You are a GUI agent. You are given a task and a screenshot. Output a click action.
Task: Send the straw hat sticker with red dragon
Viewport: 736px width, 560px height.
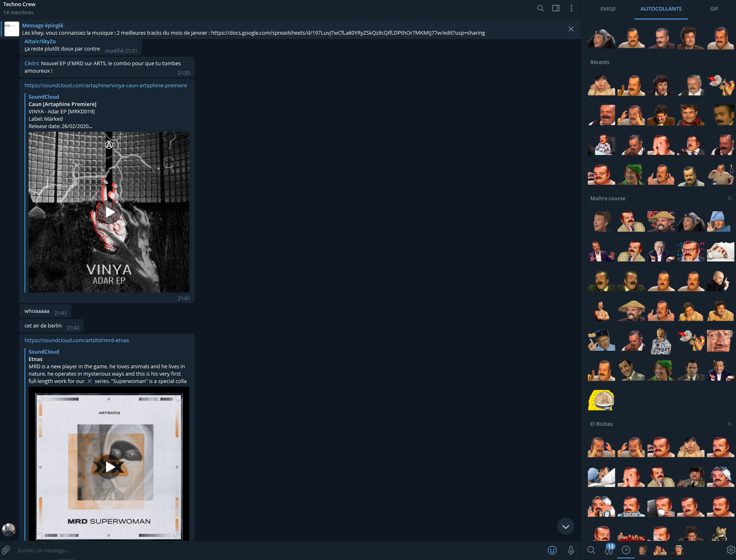tap(661, 221)
